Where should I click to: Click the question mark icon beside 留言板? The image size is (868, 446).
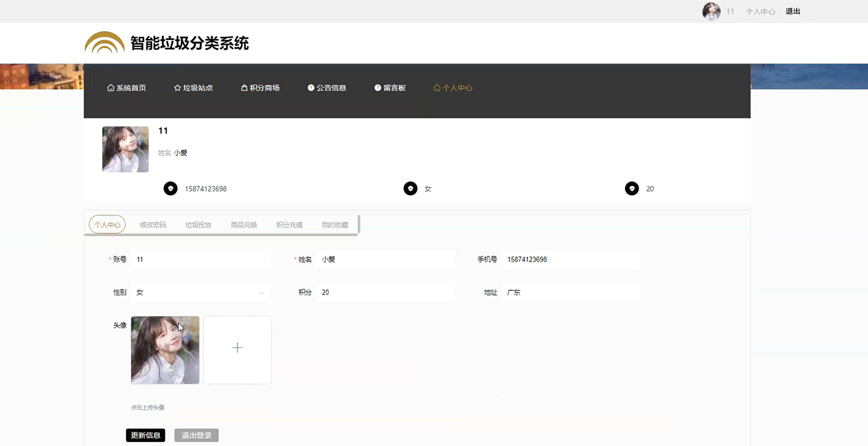click(378, 88)
